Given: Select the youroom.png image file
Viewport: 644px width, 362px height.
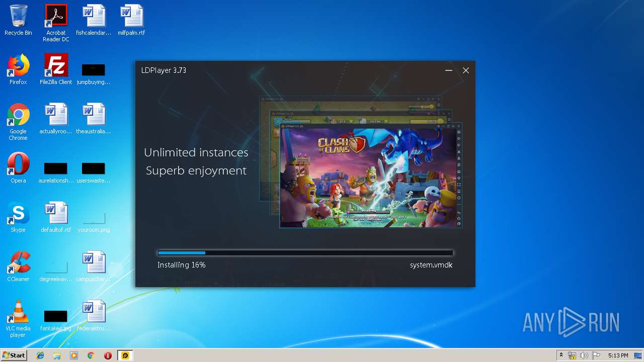Looking at the screenshot, I should [x=94, y=222].
